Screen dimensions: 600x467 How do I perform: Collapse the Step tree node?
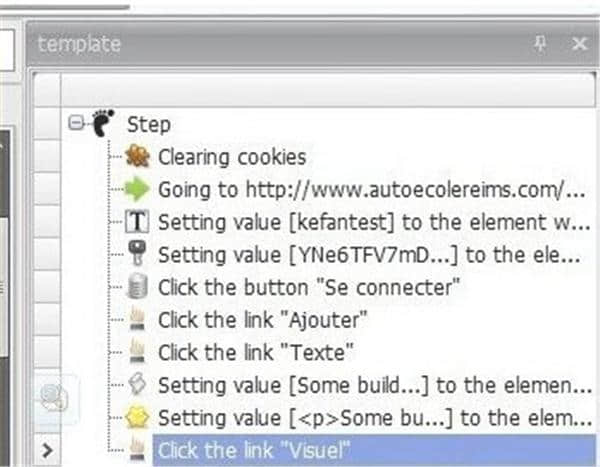click(75, 123)
